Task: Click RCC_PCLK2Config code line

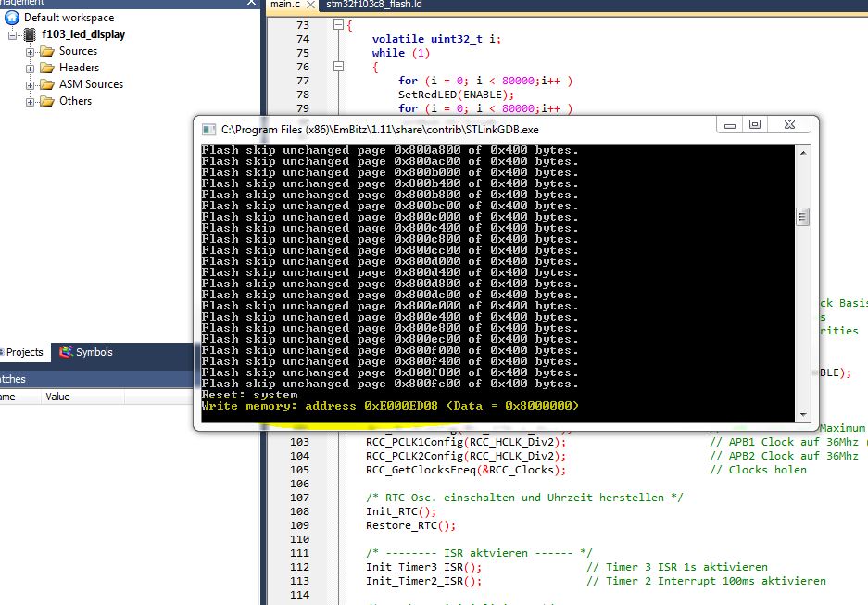Action: [466, 456]
